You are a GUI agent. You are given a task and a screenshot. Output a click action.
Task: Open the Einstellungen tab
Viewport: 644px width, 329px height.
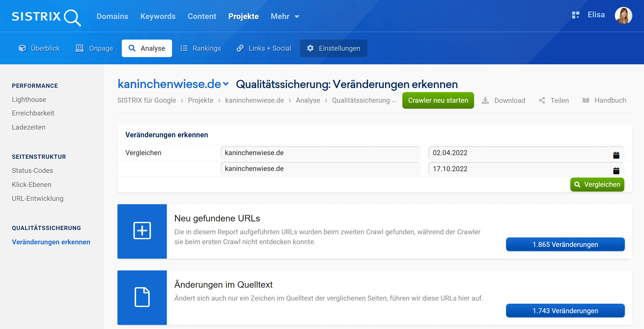pyautogui.click(x=333, y=48)
